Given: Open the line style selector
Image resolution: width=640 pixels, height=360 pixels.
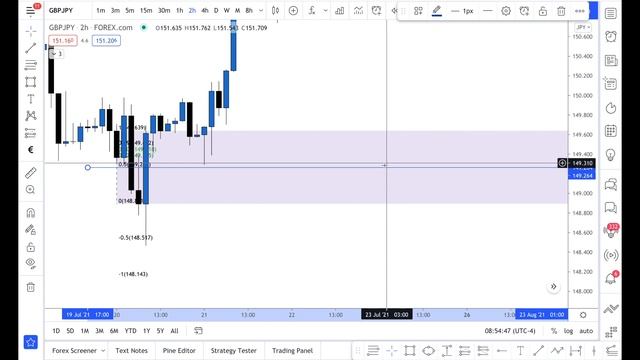Looking at the screenshot, I should [487, 11].
